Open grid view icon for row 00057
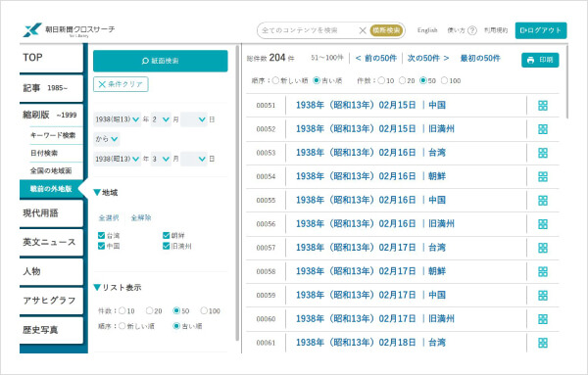 pos(543,248)
